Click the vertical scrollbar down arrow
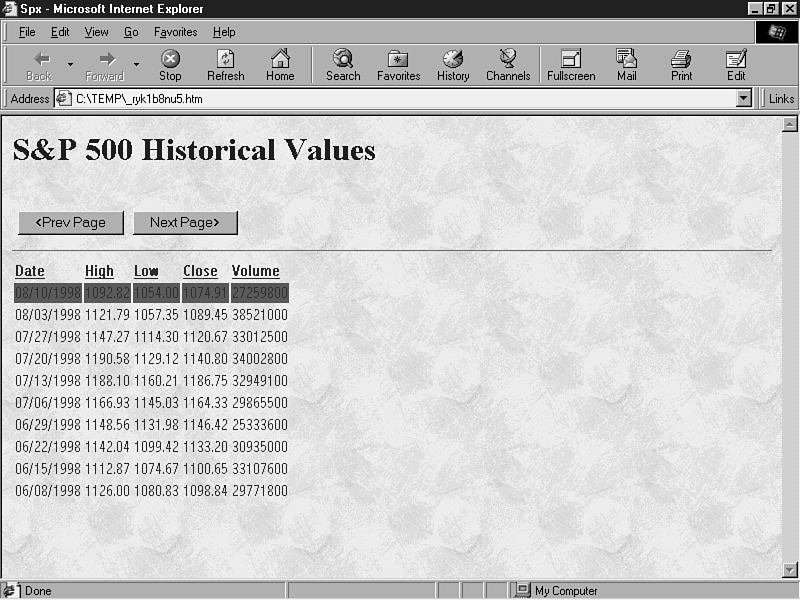The width and height of the screenshot is (800, 600). coord(789,570)
